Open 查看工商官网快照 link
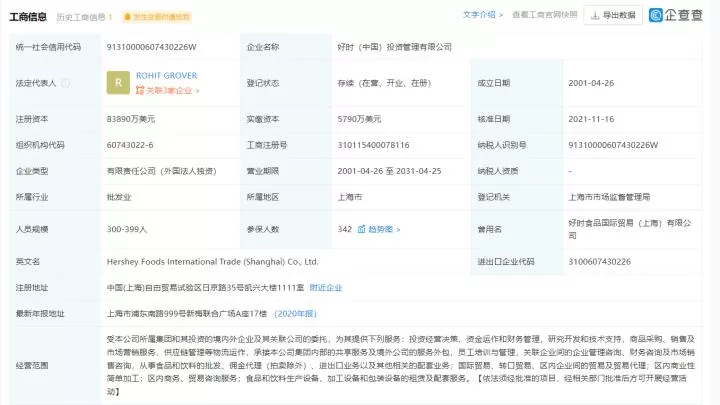The image size is (720, 405). click(545, 15)
